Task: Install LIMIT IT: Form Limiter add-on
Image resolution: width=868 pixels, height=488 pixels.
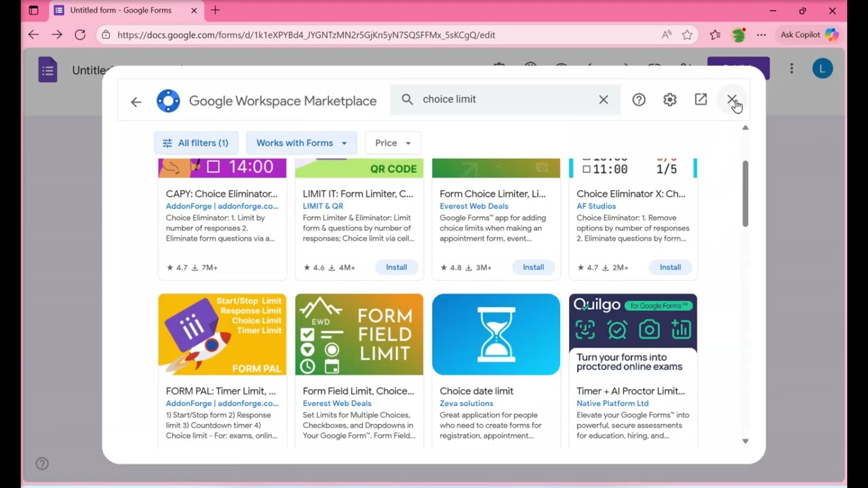Action: [x=397, y=267]
